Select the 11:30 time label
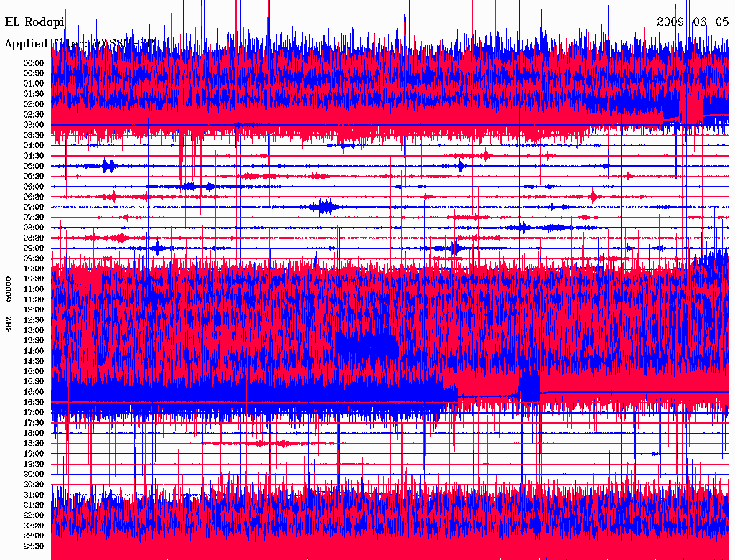Screen dimensions: 735x560 [x=34, y=299]
